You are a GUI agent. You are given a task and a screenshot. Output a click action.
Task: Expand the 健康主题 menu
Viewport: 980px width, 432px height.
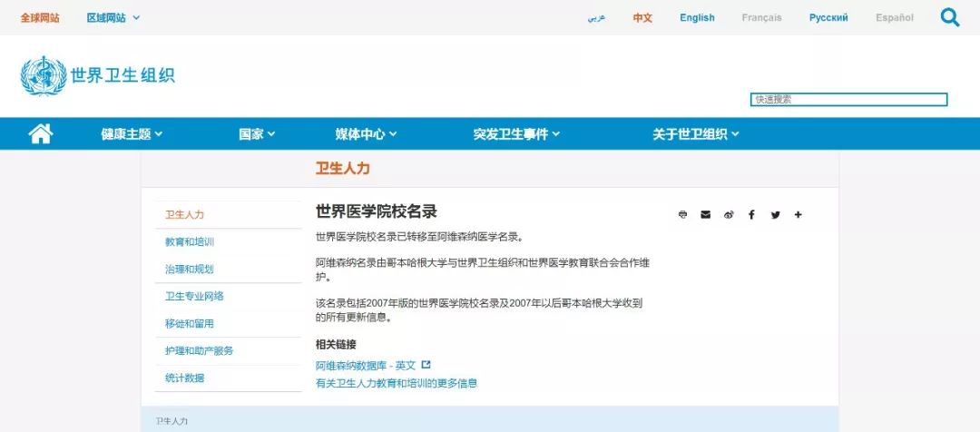pyautogui.click(x=132, y=133)
